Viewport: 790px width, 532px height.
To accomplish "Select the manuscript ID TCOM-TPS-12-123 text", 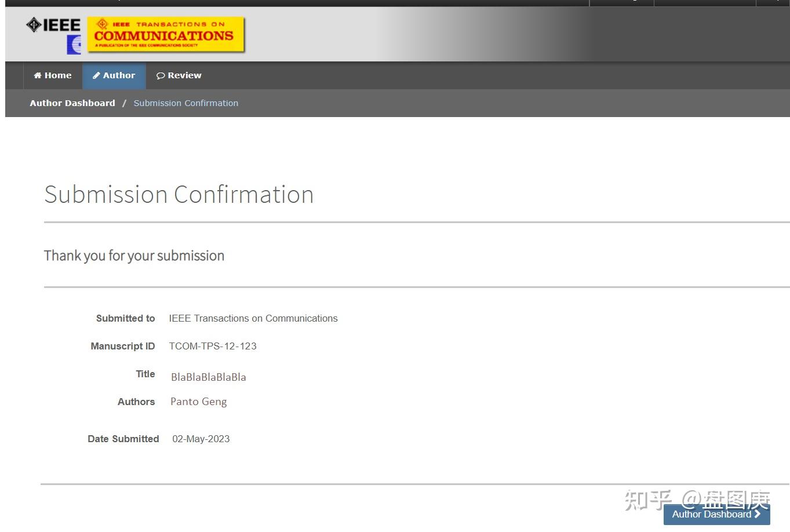I will tap(213, 346).
